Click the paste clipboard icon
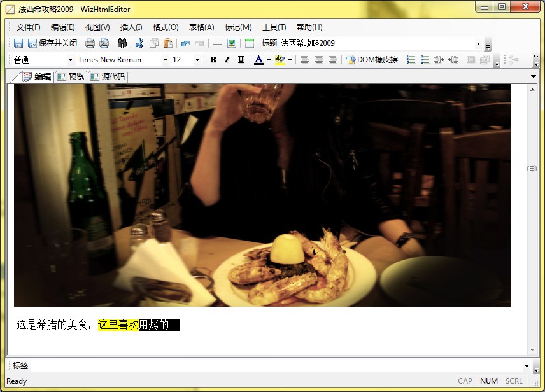The width and height of the screenshot is (545, 392). coord(168,43)
